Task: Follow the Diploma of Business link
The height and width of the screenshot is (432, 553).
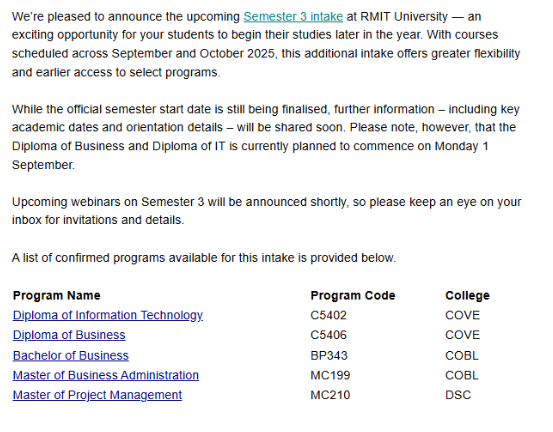Action: pyautogui.click(x=69, y=335)
